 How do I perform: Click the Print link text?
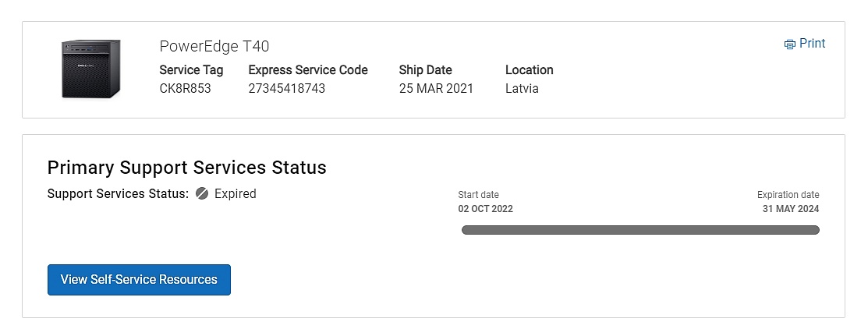pos(812,44)
